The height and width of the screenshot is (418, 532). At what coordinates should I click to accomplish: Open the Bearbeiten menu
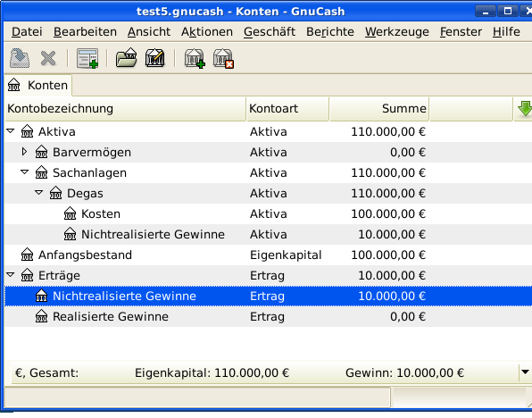(85, 31)
